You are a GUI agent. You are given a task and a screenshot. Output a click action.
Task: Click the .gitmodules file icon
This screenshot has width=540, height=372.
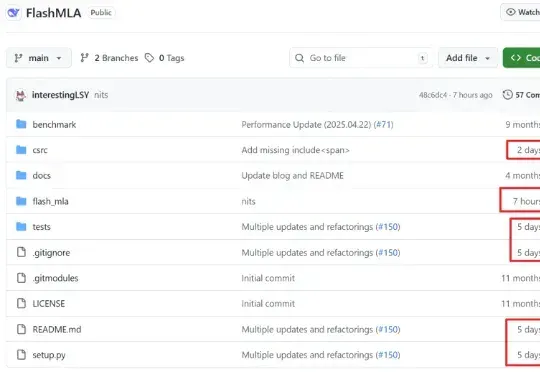coord(21,278)
